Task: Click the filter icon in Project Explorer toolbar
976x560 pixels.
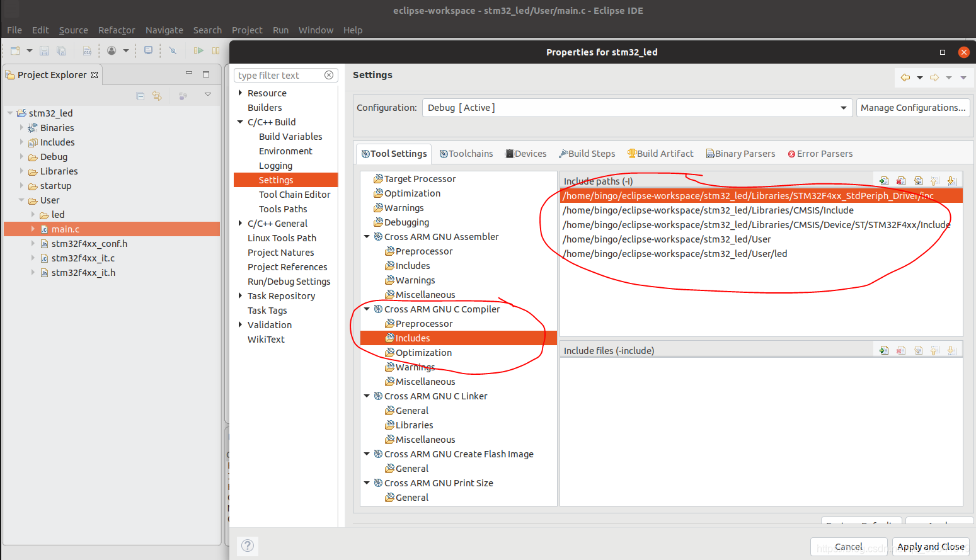Action: [183, 96]
